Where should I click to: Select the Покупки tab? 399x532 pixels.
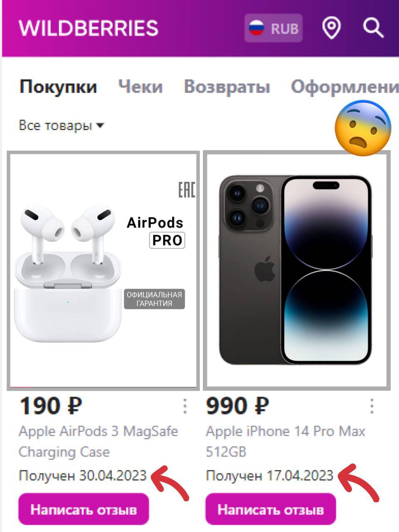(58, 87)
